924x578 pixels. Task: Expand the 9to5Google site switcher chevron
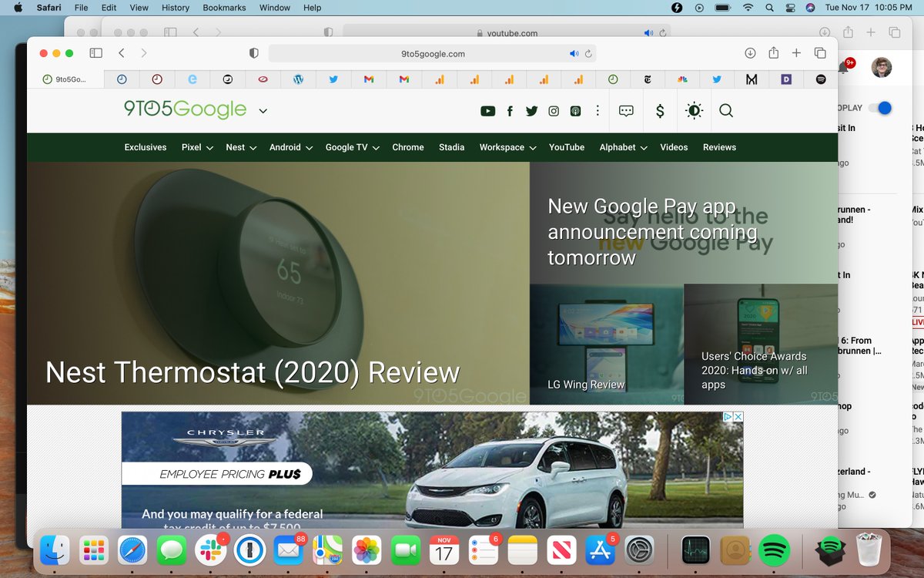pyautogui.click(x=263, y=111)
